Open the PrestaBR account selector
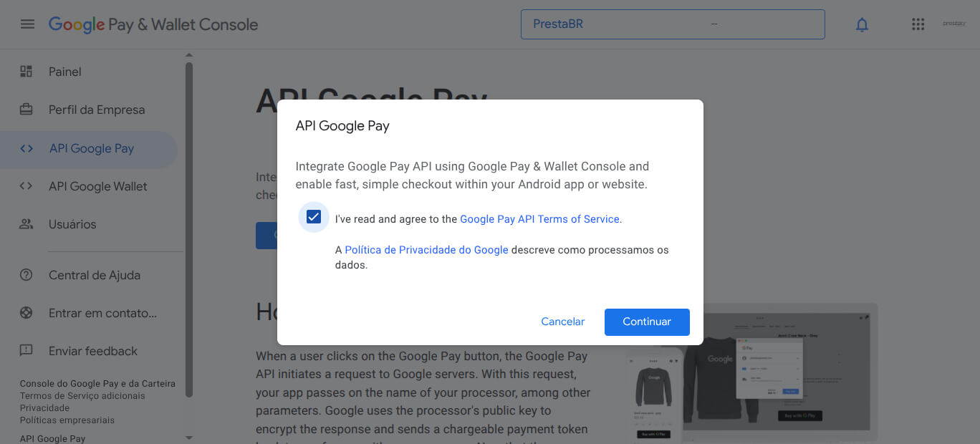The width and height of the screenshot is (980, 444). (x=672, y=24)
